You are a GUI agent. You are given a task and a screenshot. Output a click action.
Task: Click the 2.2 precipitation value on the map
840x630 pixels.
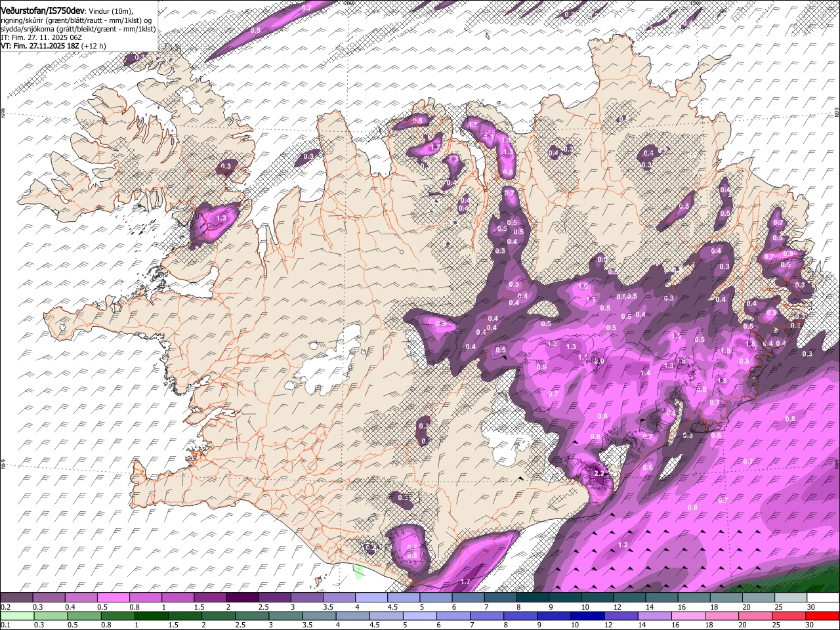click(598, 473)
